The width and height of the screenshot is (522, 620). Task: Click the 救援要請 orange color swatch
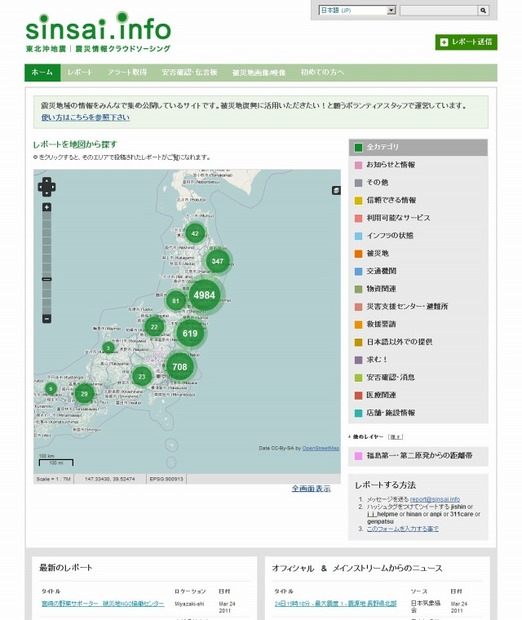358,325
